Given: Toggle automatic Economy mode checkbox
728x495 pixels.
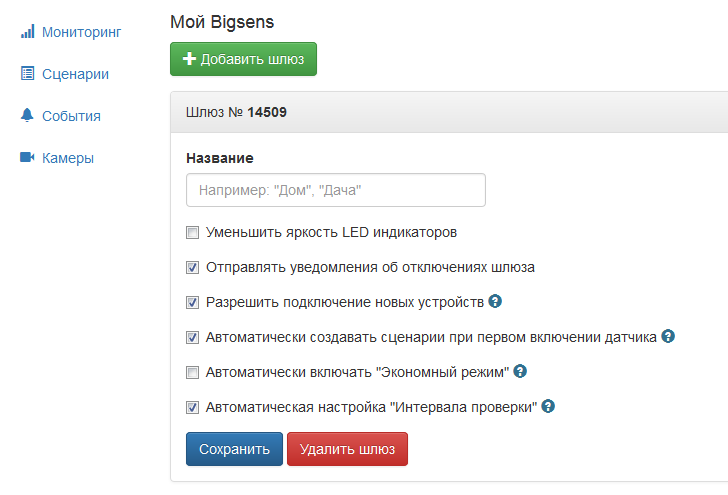Looking at the screenshot, I should coord(193,373).
